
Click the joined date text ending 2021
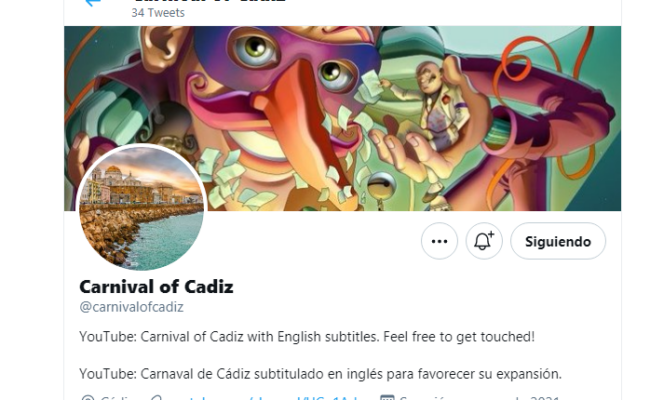coord(480,398)
